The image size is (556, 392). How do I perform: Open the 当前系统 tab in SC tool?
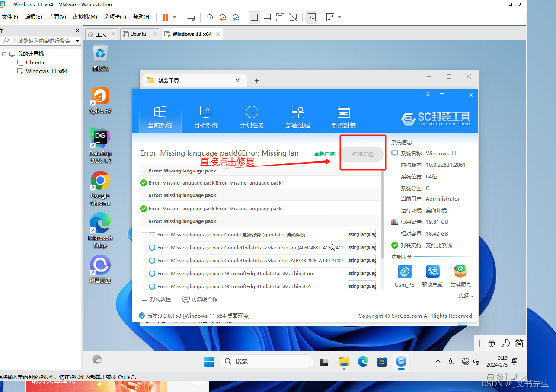coord(160,118)
